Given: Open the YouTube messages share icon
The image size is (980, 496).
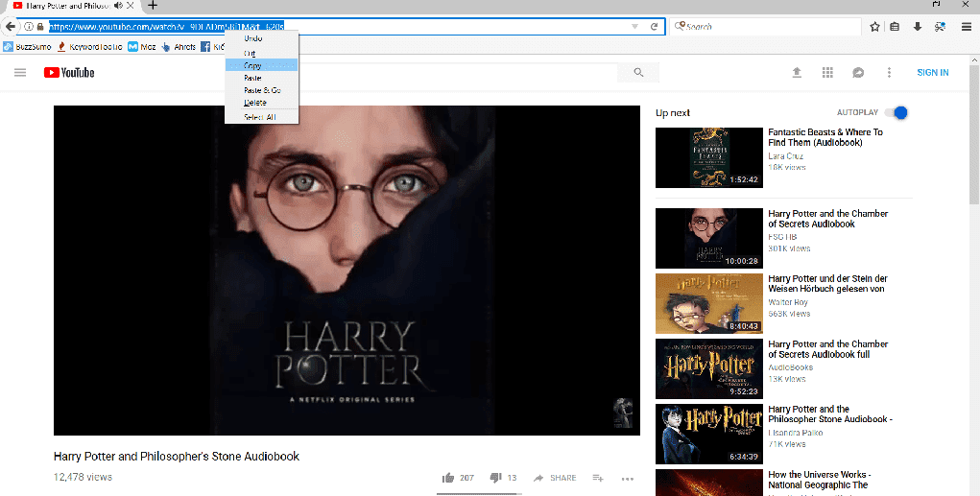Looking at the screenshot, I should (x=858, y=73).
